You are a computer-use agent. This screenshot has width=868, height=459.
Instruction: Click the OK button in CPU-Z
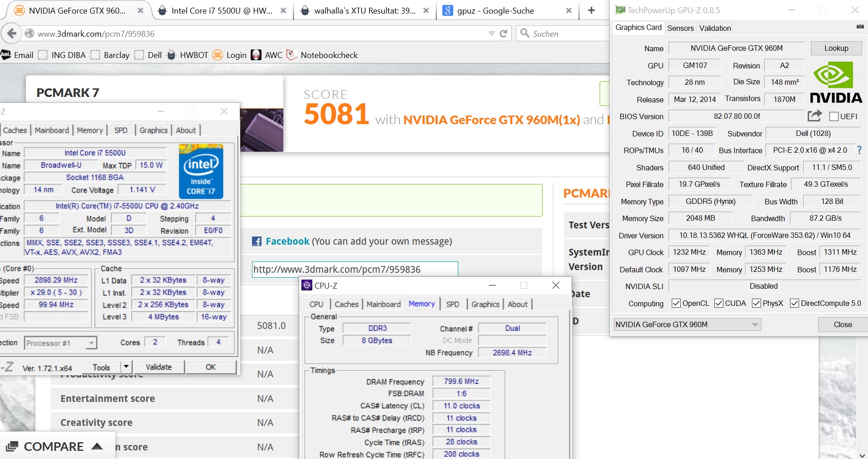point(211,367)
